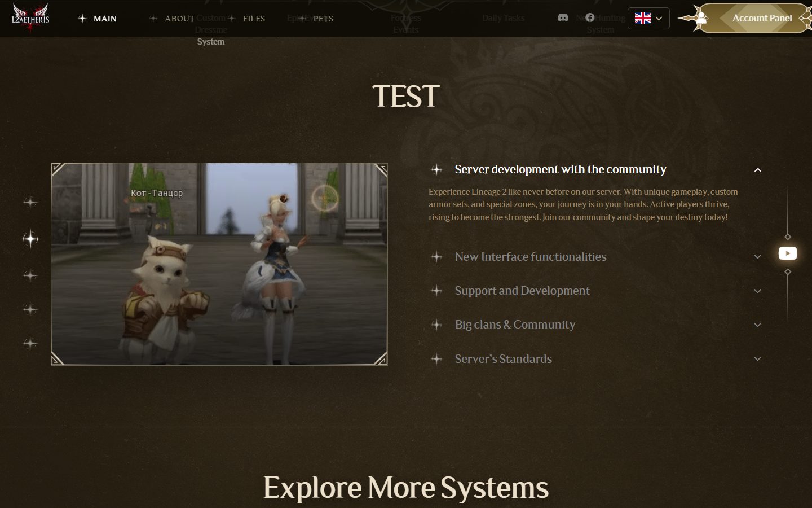Open the Facebook icon link
The image size is (812, 508).
click(590, 17)
